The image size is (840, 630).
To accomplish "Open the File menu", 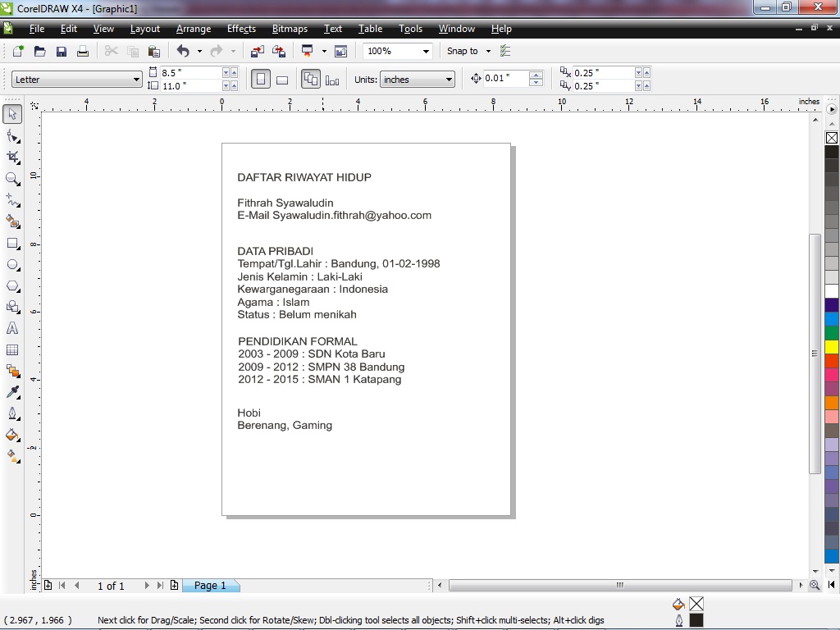I will point(36,29).
